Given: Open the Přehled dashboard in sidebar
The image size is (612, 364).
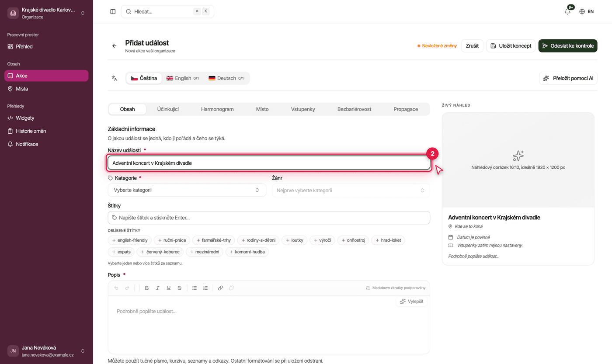Looking at the screenshot, I should (x=46, y=46).
